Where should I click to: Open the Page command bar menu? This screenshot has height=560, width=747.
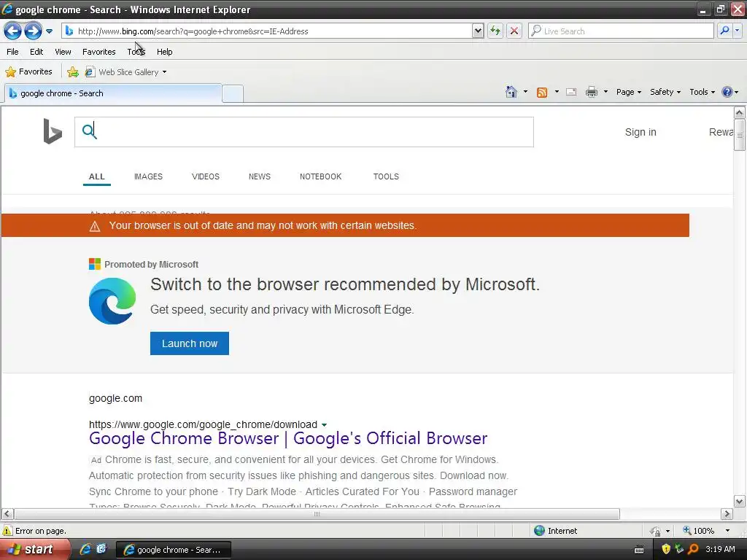point(628,92)
